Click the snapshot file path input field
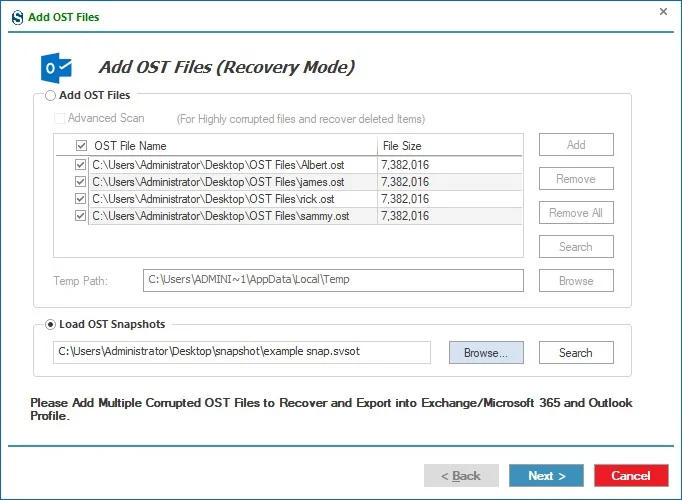 click(242, 352)
